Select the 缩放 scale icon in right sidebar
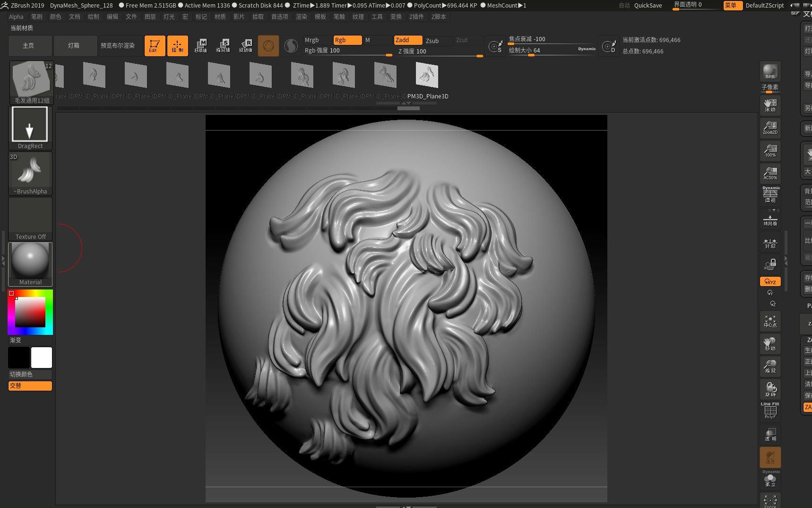812x508 pixels. (x=770, y=366)
